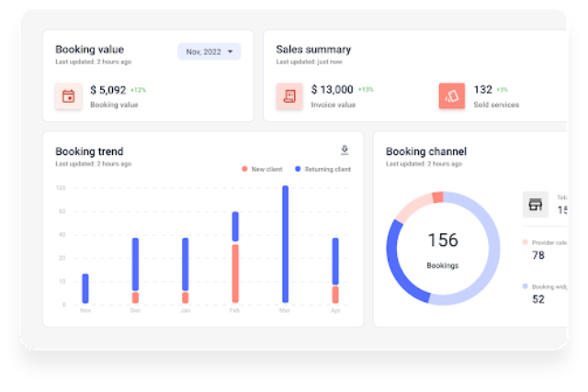Download the Booking trend chart
This screenshot has width=588, height=392.
click(x=345, y=150)
